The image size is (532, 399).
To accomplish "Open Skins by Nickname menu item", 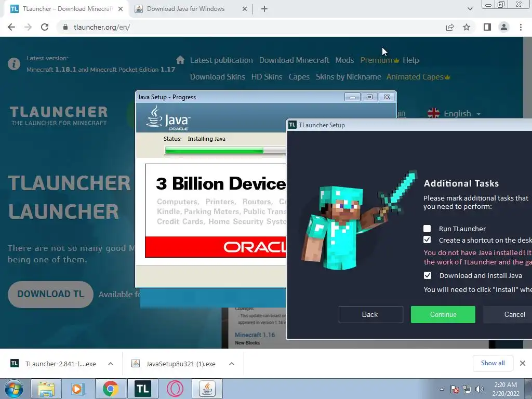I will tap(349, 77).
